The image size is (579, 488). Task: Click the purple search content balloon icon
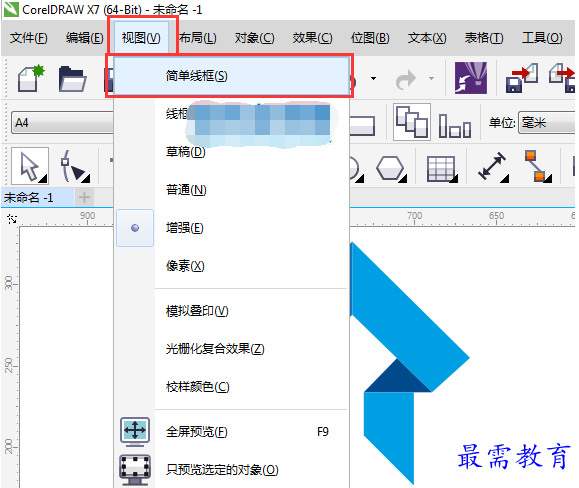[471, 78]
